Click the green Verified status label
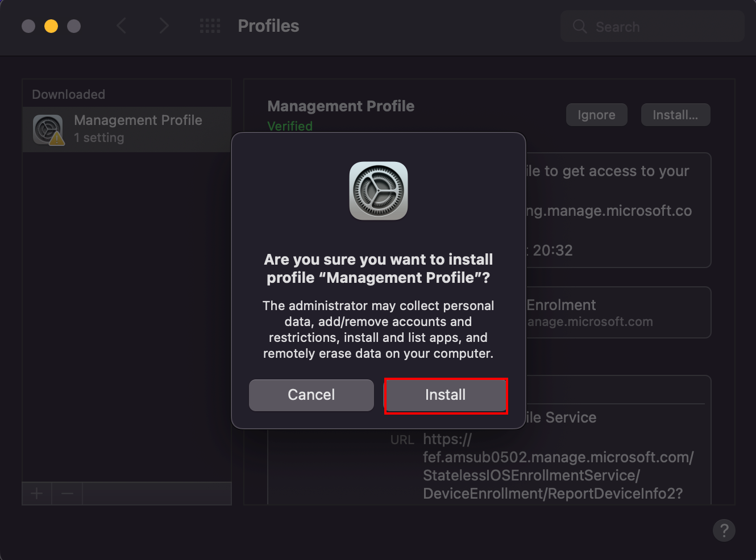 click(290, 126)
